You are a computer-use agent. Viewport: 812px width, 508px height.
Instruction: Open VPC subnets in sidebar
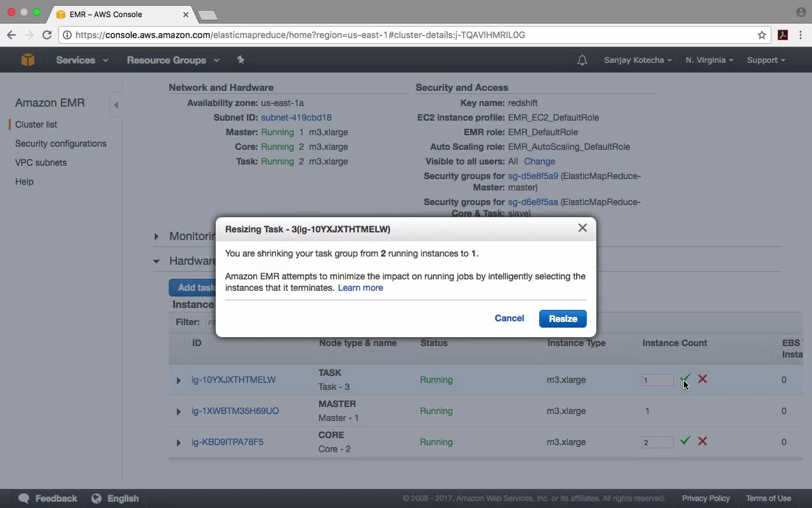(x=41, y=163)
